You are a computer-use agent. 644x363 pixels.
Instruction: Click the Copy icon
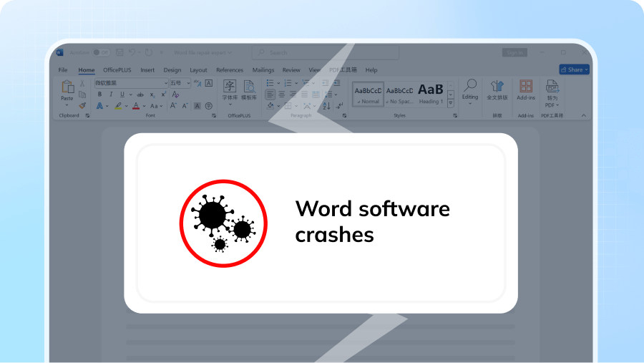click(x=82, y=95)
